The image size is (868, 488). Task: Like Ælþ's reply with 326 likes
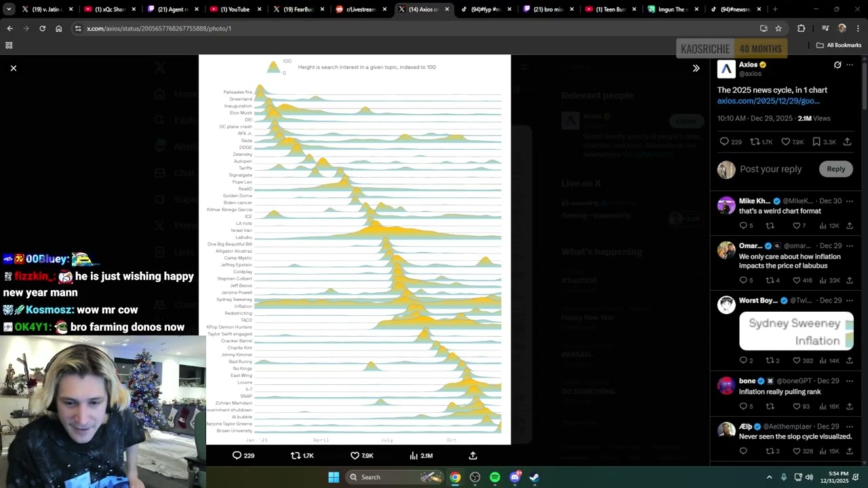(x=802, y=451)
